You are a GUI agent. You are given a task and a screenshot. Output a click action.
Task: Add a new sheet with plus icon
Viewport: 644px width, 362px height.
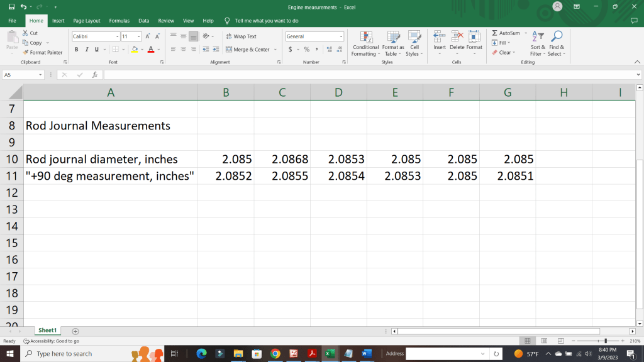(x=75, y=331)
